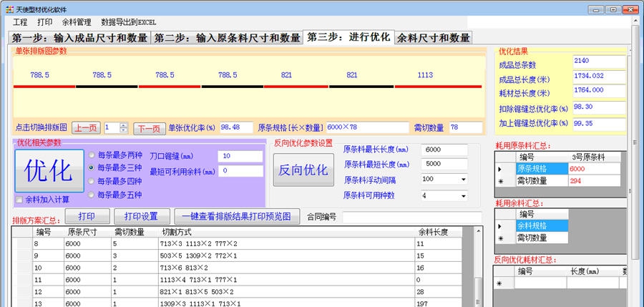Choose 每条最多四种 radio option

pyautogui.click(x=92, y=181)
